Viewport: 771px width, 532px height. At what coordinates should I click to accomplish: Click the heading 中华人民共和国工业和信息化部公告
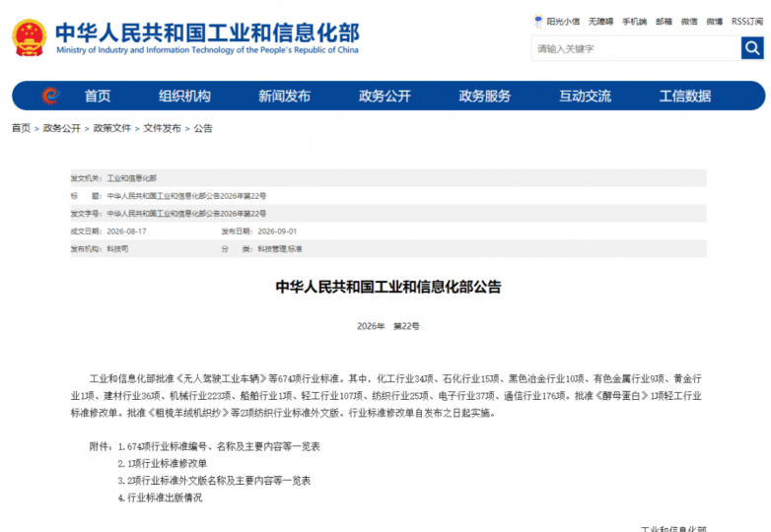tap(388, 287)
